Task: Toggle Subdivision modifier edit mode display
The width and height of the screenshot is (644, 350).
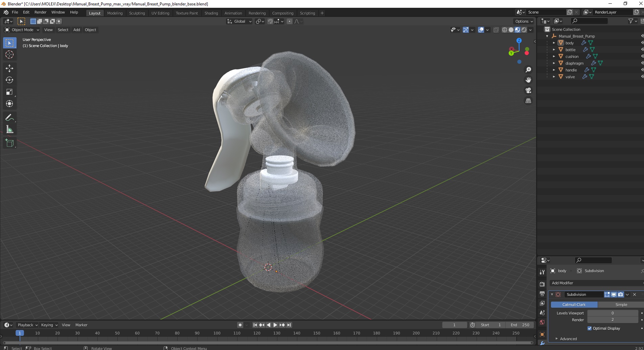Action: point(607,294)
